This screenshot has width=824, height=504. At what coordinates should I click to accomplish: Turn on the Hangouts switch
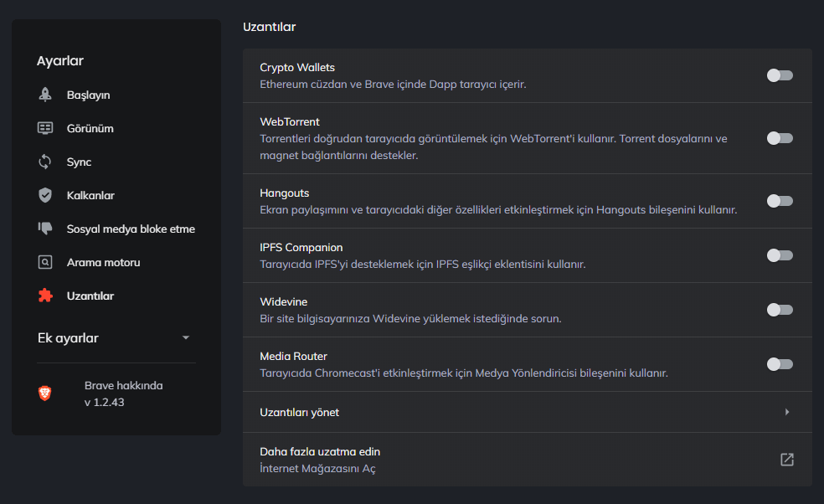[779, 201]
